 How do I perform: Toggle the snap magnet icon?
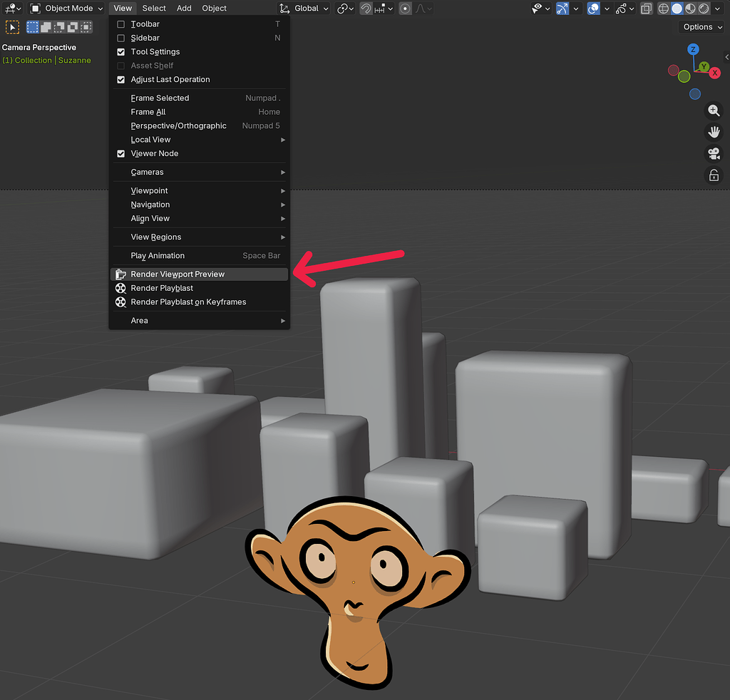pyautogui.click(x=366, y=9)
